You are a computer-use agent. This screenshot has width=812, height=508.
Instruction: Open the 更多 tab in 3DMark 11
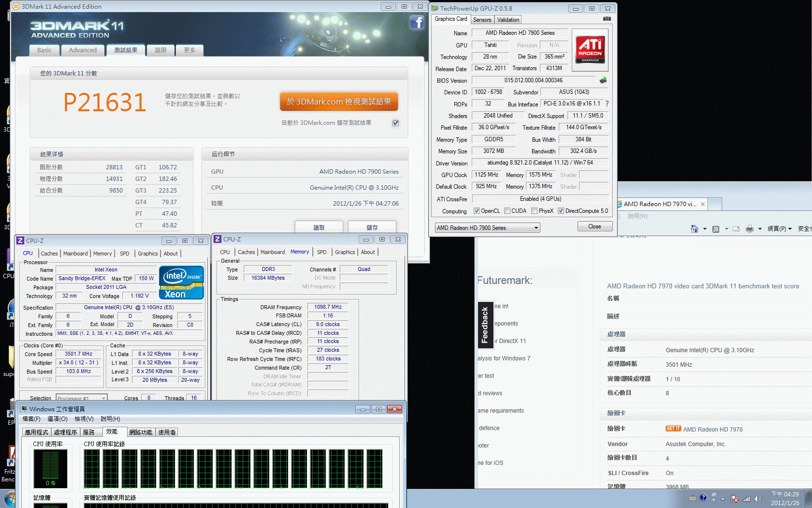[189, 50]
